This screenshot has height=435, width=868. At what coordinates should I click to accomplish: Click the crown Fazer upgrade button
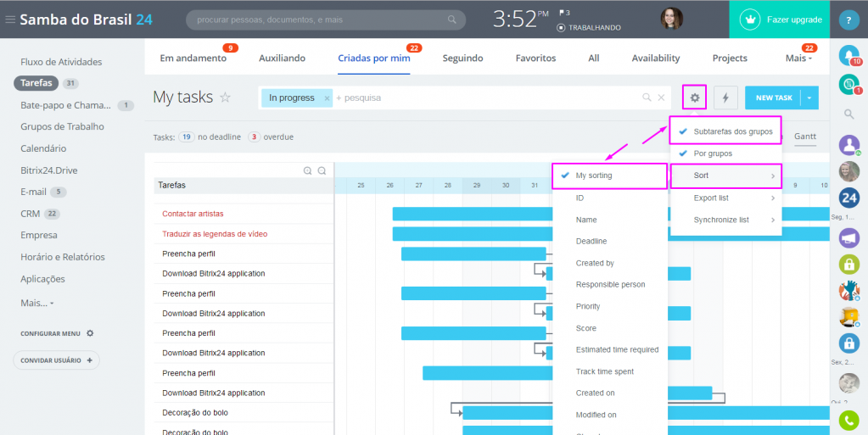tap(779, 20)
